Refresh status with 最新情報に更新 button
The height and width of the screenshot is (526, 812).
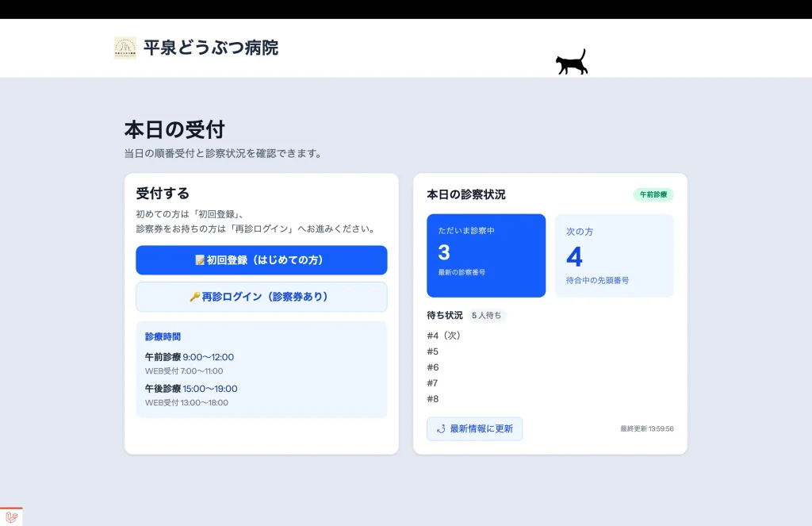click(474, 429)
